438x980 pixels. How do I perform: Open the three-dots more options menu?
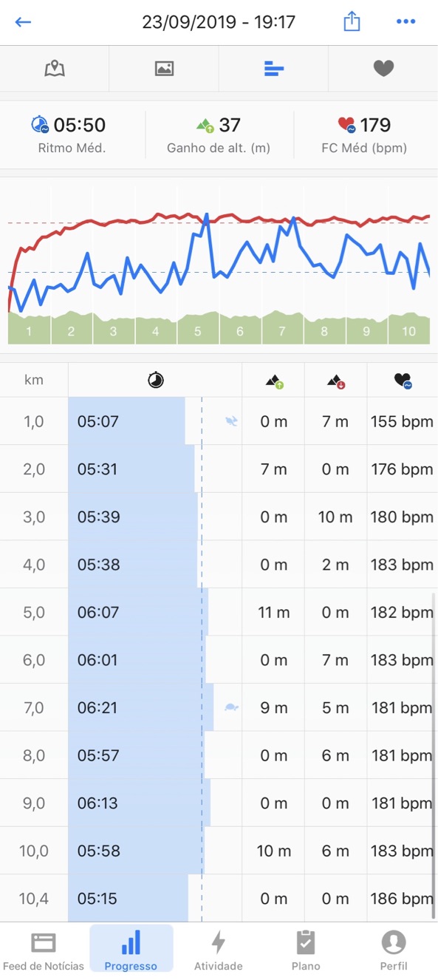pos(406,22)
